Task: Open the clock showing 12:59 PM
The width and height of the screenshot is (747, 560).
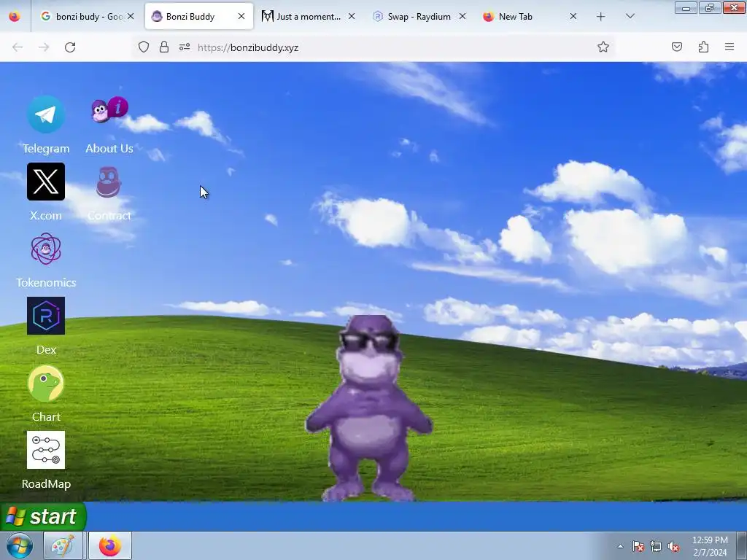Action: coord(710,546)
